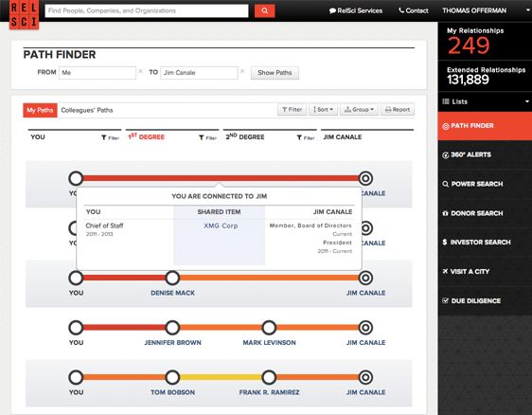532x415 pixels.
Task: Click the Mark Levinson path node
Action: (x=269, y=328)
